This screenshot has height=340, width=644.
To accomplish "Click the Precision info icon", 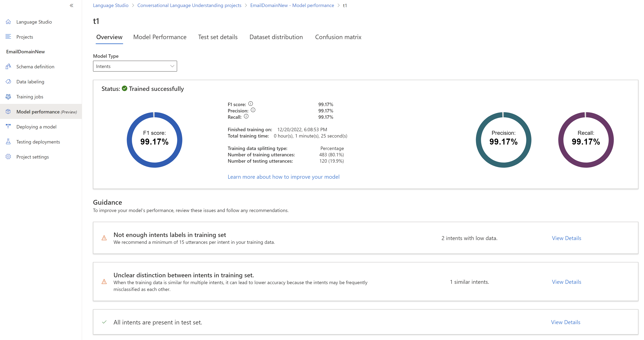I will tap(253, 110).
